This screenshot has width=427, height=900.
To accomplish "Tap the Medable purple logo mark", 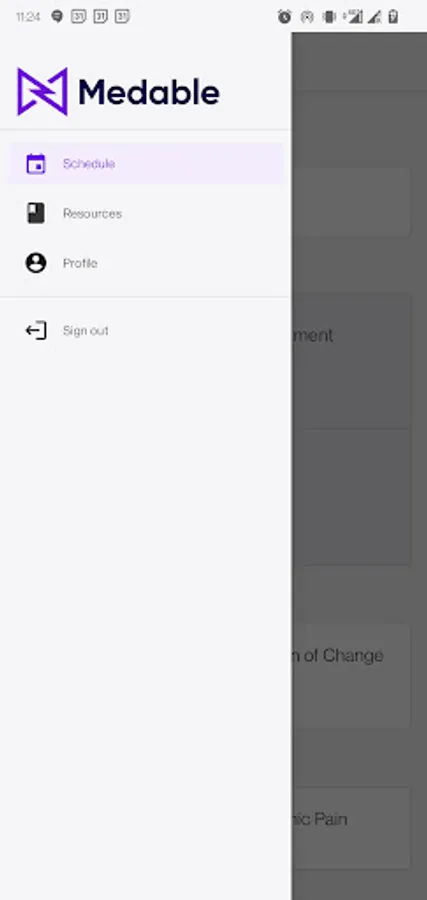I will point(42,92).
